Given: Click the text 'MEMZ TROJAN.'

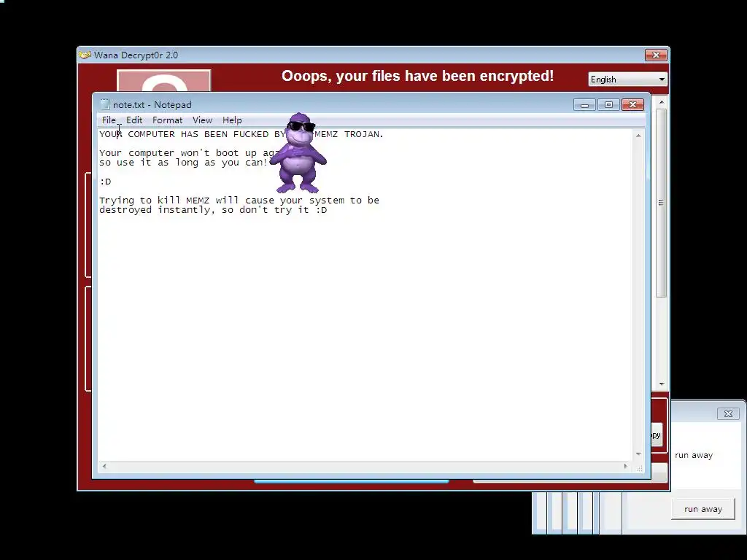Looking at the screenshot, I should pos(349,134).
